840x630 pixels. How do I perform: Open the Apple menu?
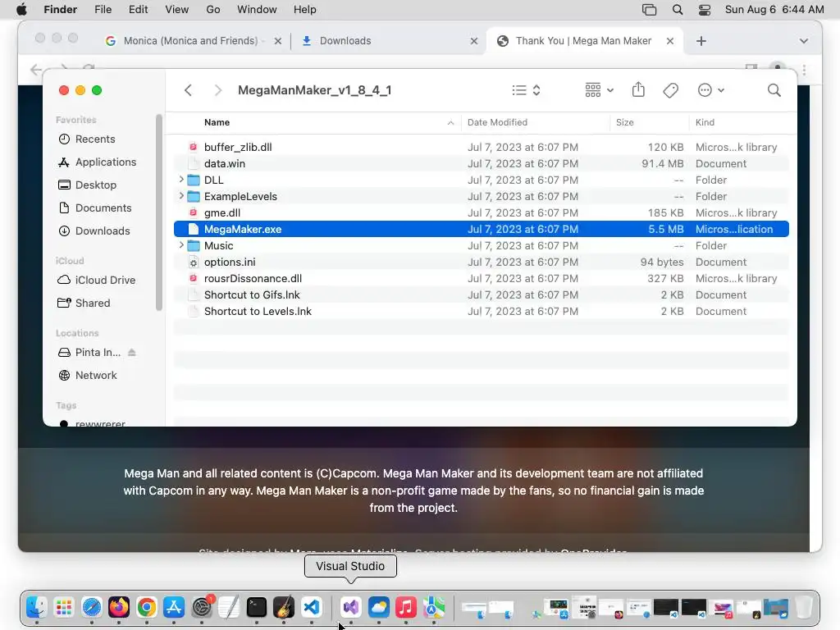[21, 10]
